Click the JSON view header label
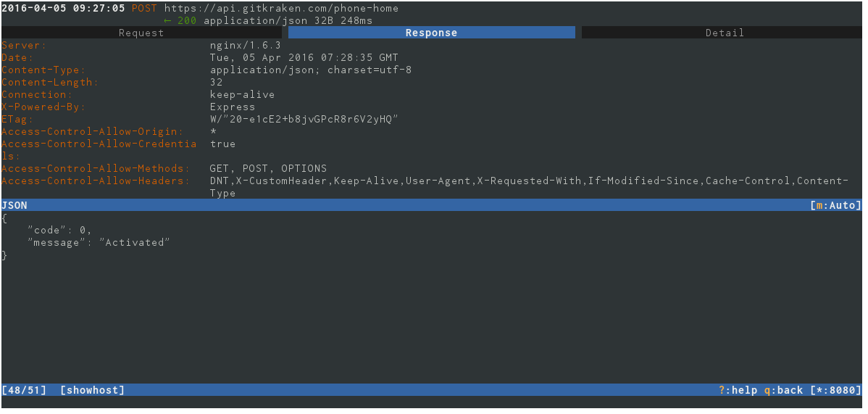Image resolution: width=868 pixels, height=414 pixels. pyautogui.click(x=14, y=205)
